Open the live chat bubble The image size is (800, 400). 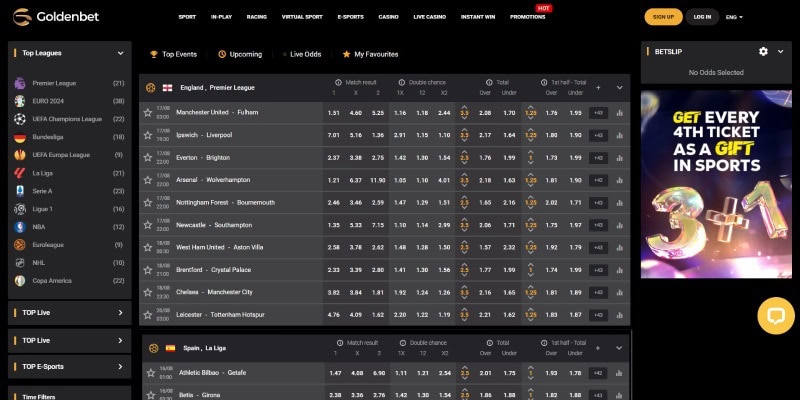click(x=776, y=316)
